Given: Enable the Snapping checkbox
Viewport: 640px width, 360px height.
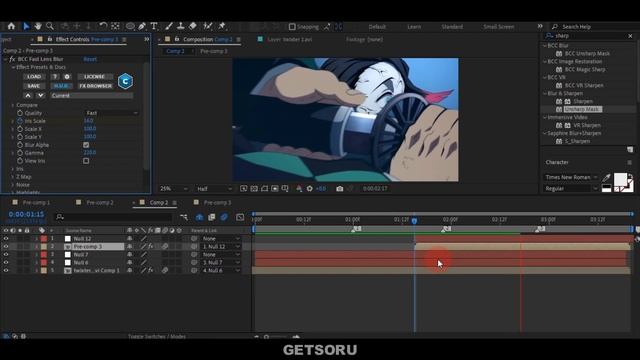Looking at the screenshot, I should pos(292,27).
